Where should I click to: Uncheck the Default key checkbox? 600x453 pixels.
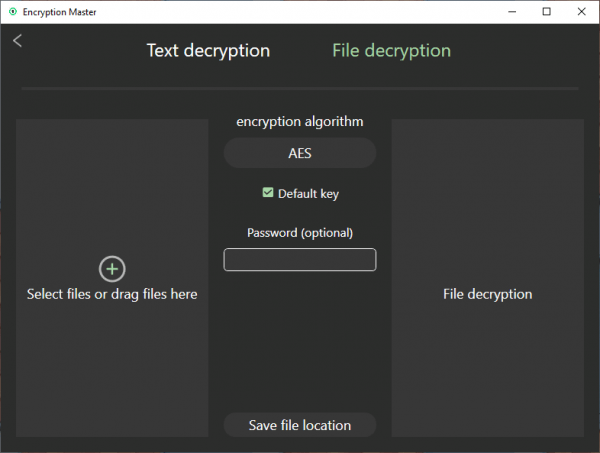tap(268, 192)
